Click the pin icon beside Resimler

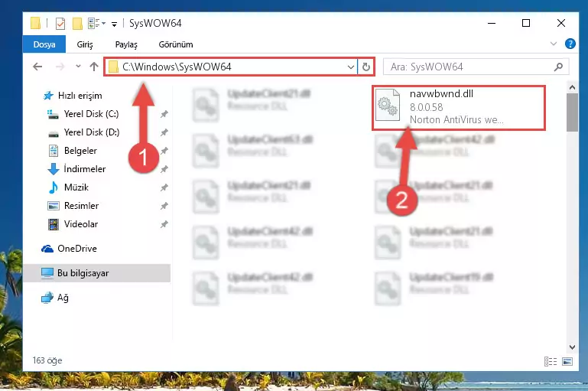pyautogui.click(x=164, y=206)
